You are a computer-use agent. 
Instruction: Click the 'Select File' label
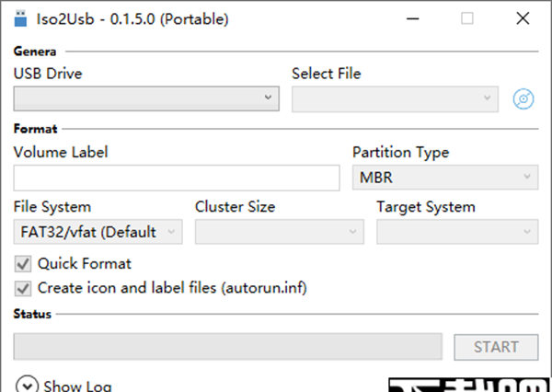(x=327, y=74)
